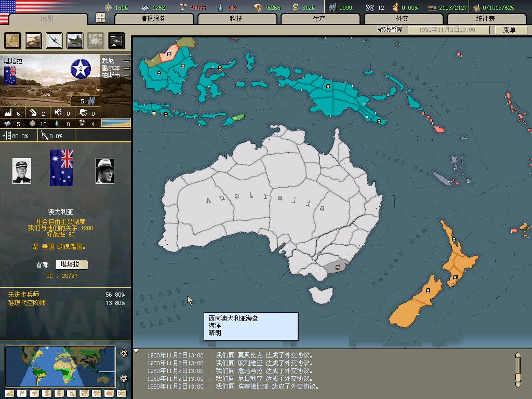The height and width of the screenshot is (399, 532).
Task: Zoom in the minimap with plus button
Action: click(x=124, y=353)
